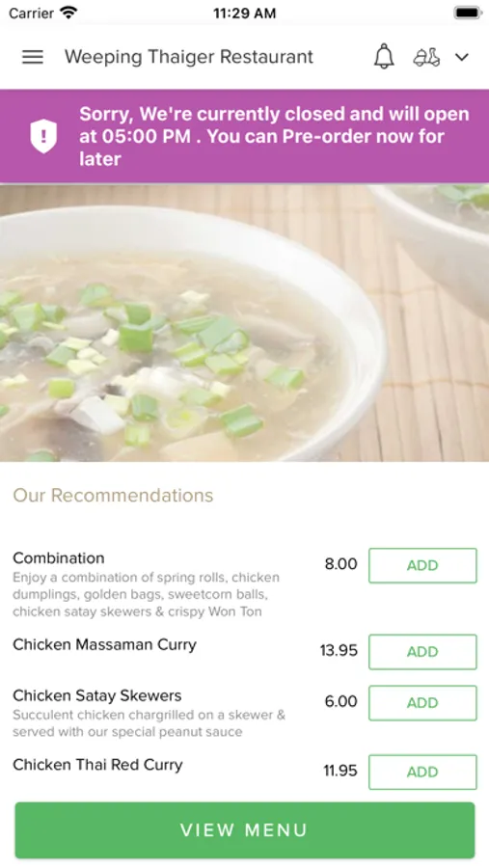
Task: Tap the Wi-Fi status icon
Action: pos(68,13)
